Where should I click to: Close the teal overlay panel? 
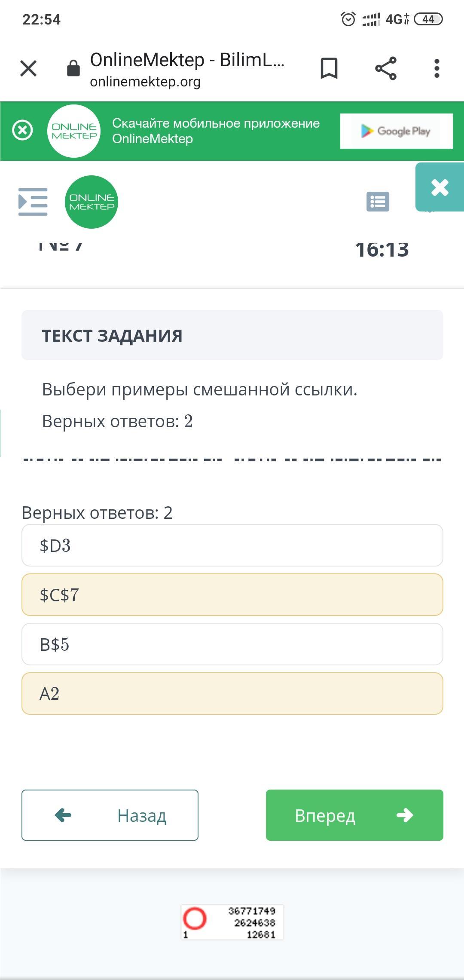(440, 187)
